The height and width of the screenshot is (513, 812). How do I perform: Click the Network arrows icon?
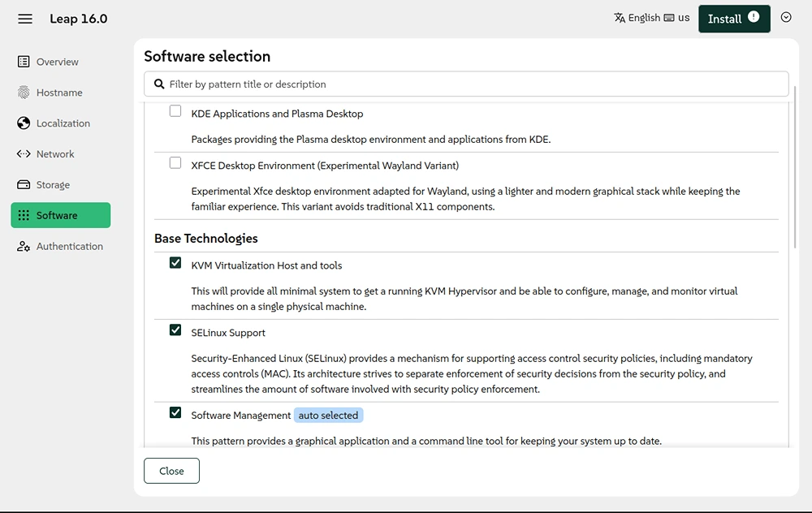click(24, 153)
